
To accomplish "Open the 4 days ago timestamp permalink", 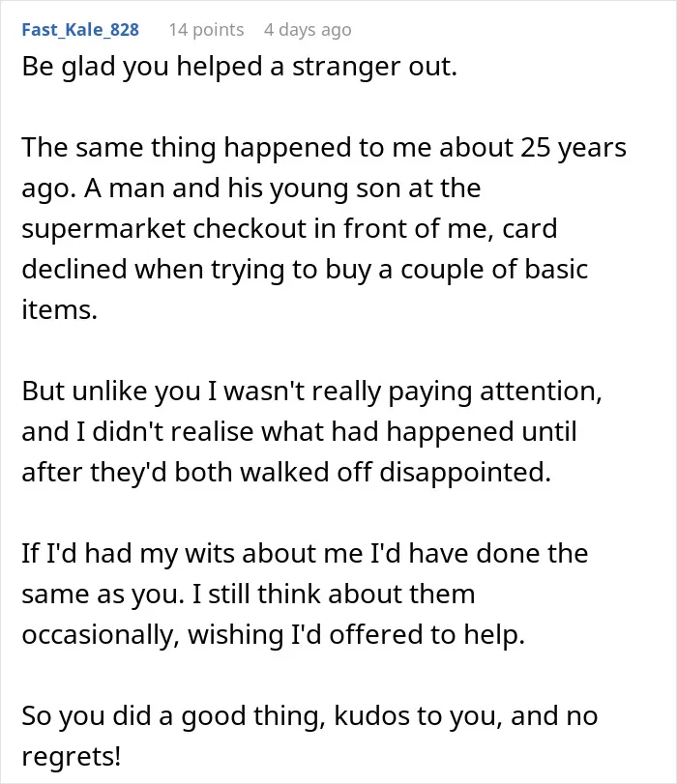I will coord(308,30).
